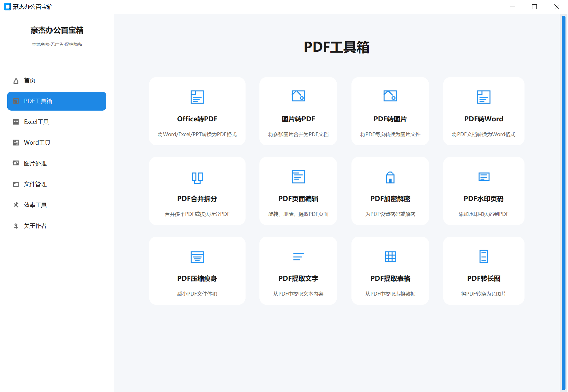Click description 合并多个PDF或按页拆分PDF

click(x=197, y=214)
